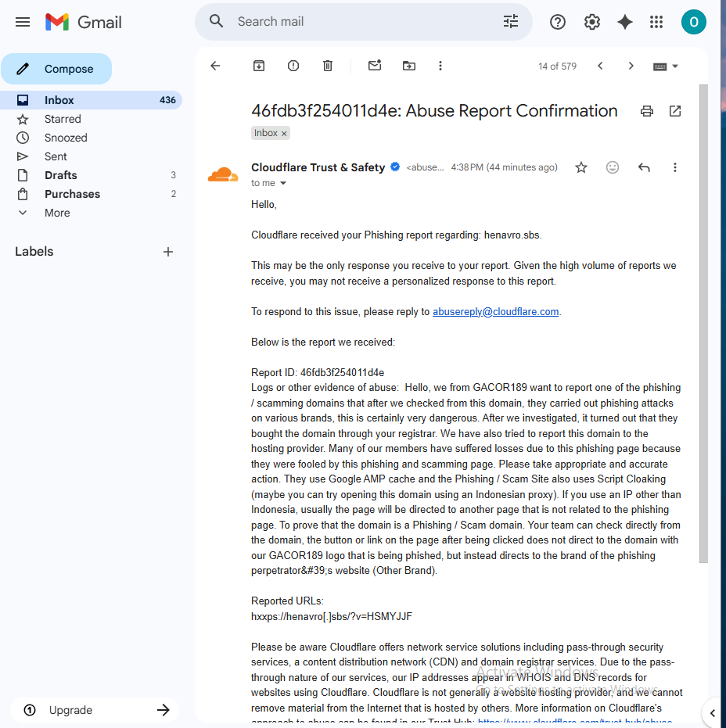The width and height of the screenshot is (726, 728).
Task: Delete this email with trash icon
Action: (x=328, y=66)
